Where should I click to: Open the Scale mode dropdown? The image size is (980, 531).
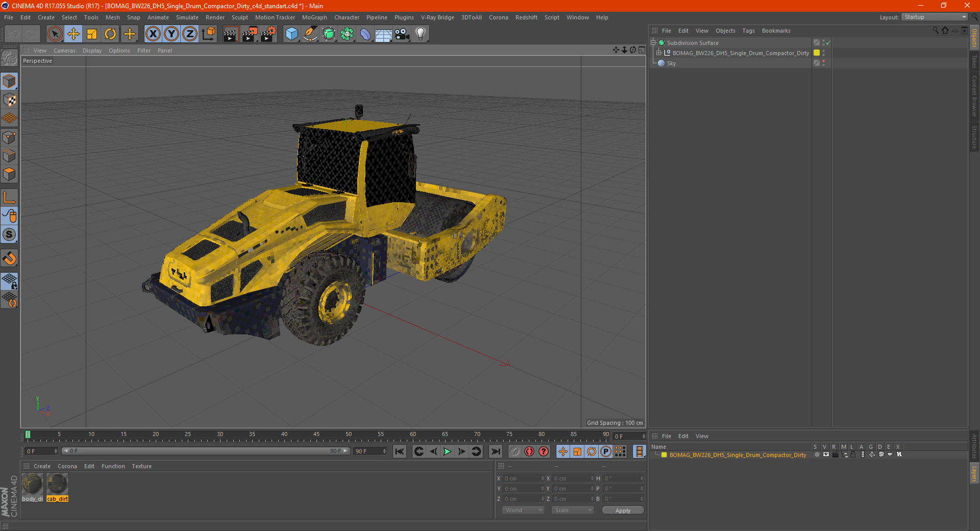[x=572, y=510]
